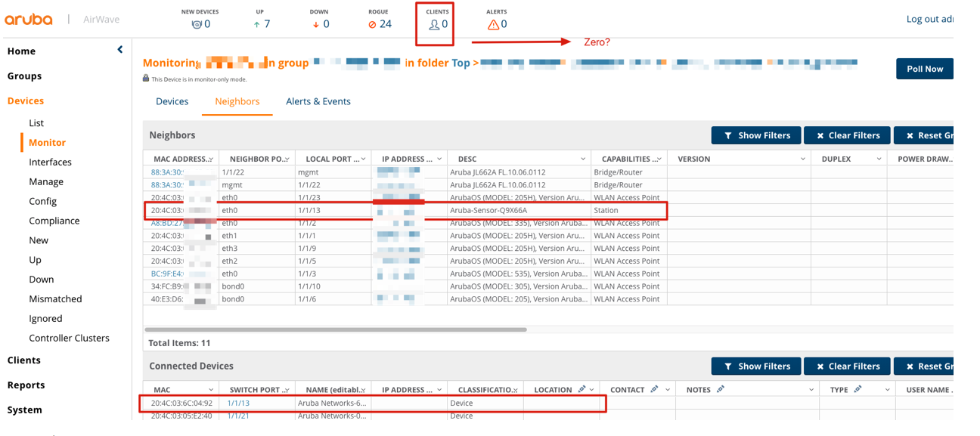Open Neighbor Port column dropdown

tap(287, 159)
